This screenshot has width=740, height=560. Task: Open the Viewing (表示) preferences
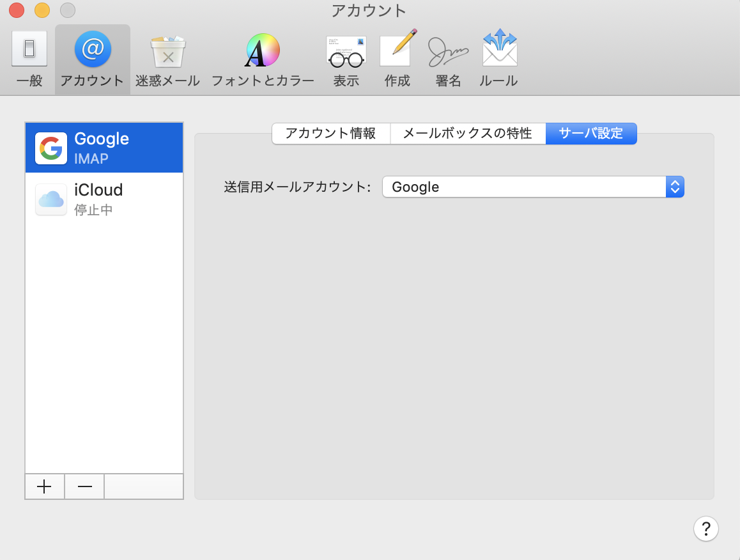tap(346, 59)
